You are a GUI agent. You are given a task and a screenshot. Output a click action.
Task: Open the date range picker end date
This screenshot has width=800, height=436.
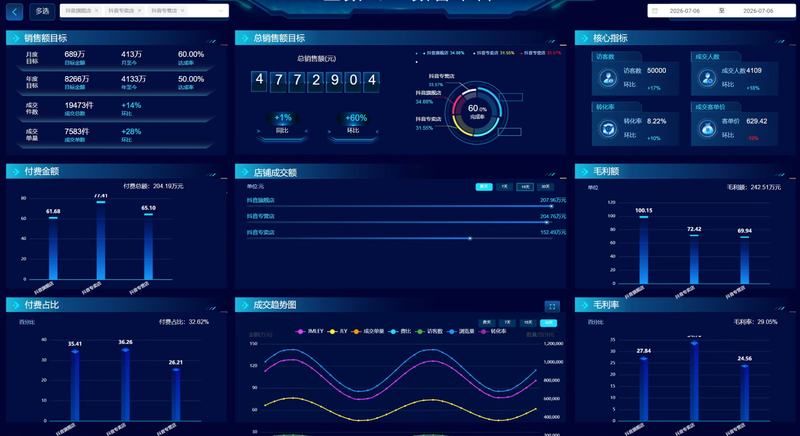(758, 11)
